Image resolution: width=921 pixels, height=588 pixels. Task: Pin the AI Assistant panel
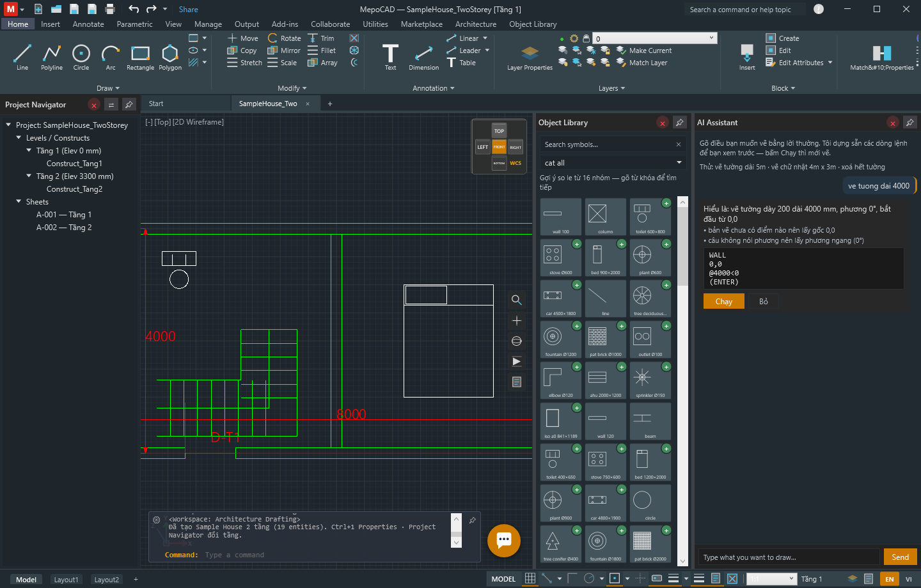pyautogui.click(x=910, y=122)
